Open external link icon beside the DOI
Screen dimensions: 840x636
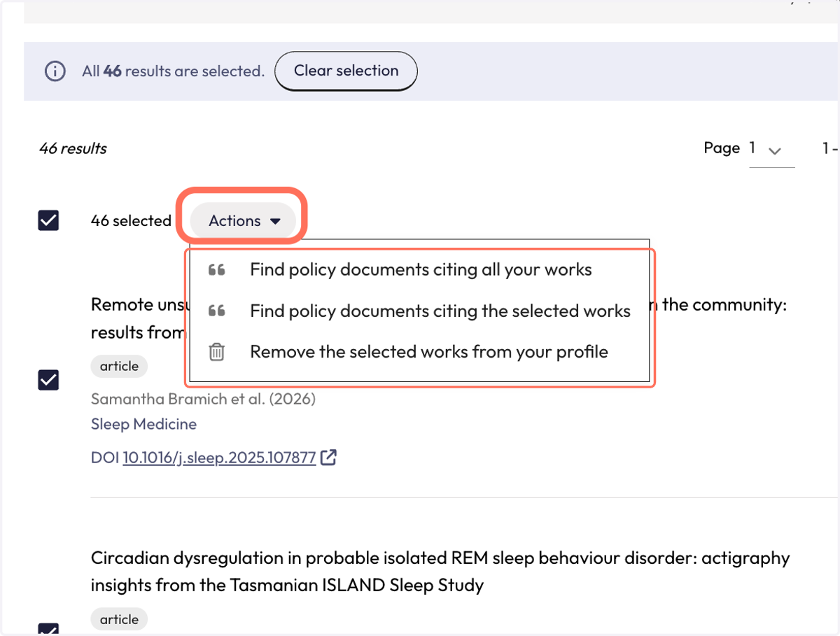point(328,458)
